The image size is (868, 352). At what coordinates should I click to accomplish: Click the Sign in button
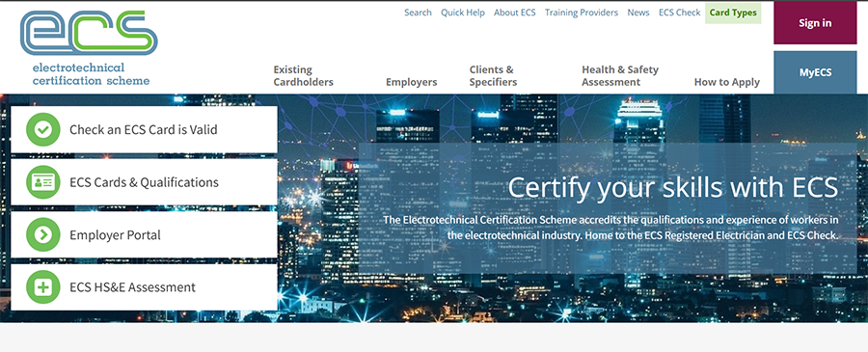coord(815,23)
